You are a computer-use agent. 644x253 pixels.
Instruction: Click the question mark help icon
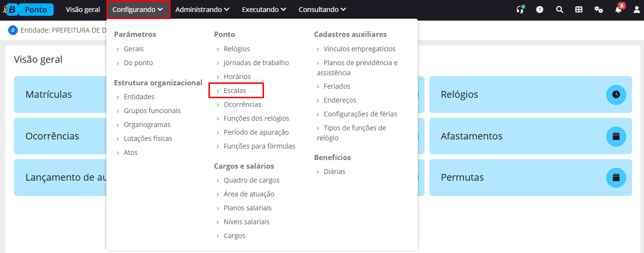540,10
